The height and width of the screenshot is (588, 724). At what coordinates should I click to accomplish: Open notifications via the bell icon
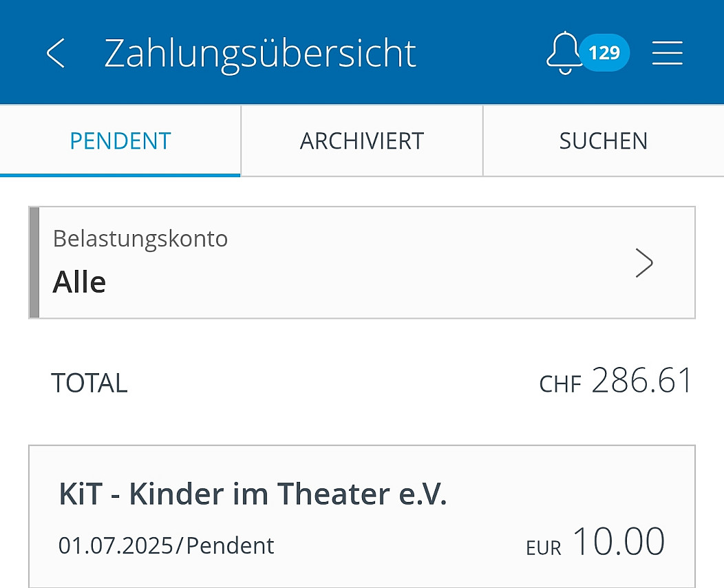click(563, 53)
